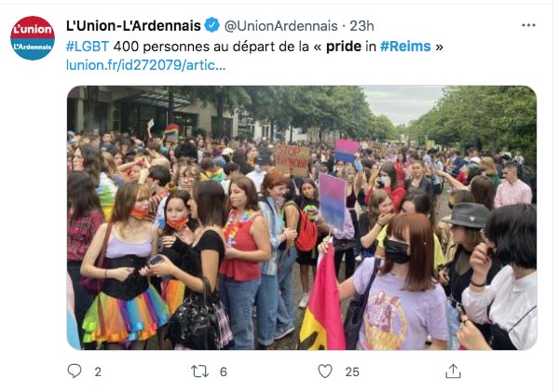Click the closing guillemet after #Reims
Screen dimensions: 559x392
(x=439, y=47)
